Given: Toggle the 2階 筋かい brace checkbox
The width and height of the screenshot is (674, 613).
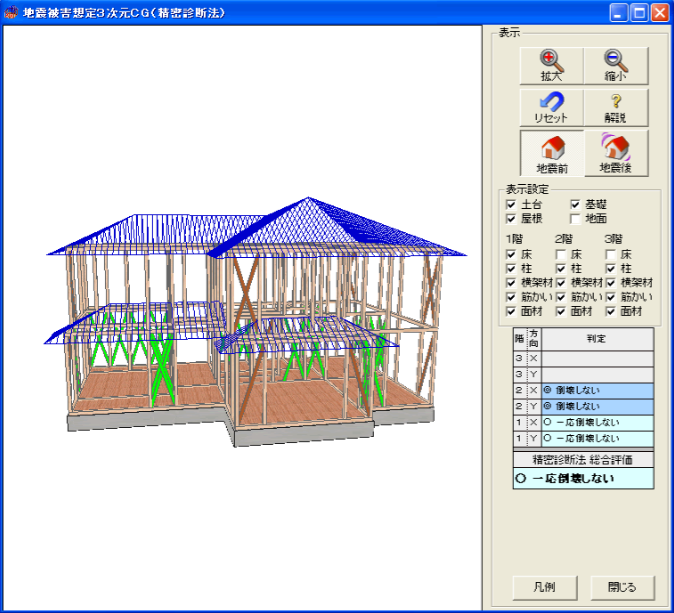Looking at the screenshot, I should tap(561, 297).
